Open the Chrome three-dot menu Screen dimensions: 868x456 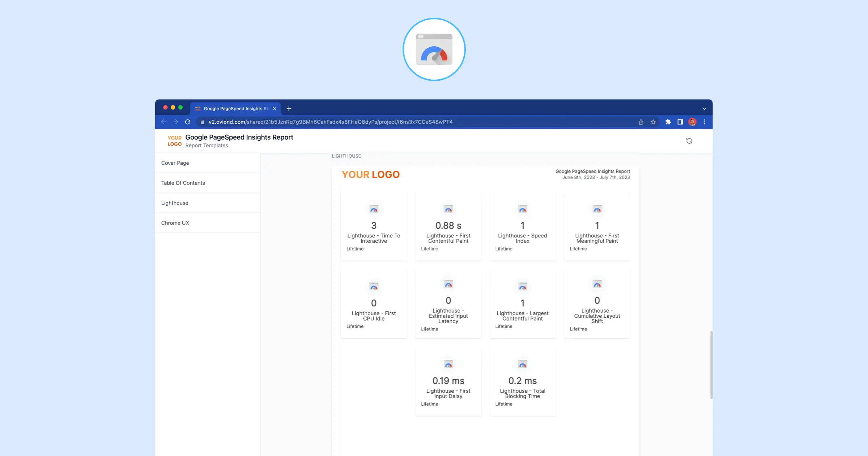click(704, 122)
